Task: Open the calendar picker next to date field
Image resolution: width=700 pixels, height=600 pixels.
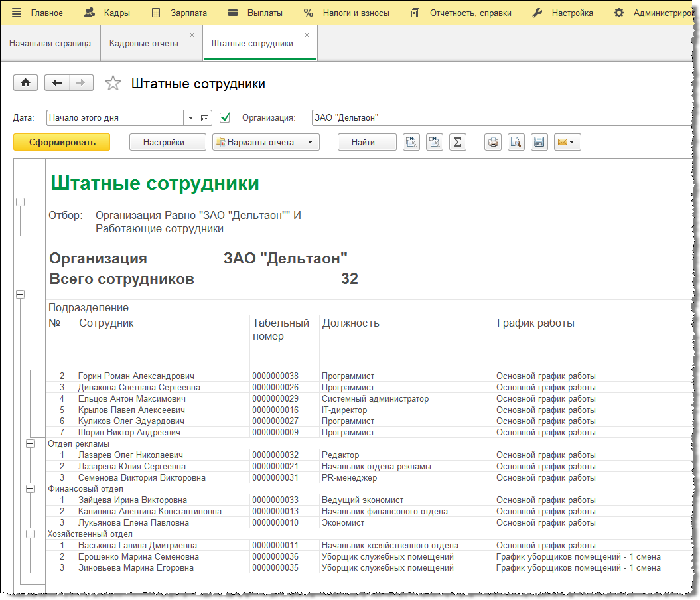Action: tap(204, 118)
